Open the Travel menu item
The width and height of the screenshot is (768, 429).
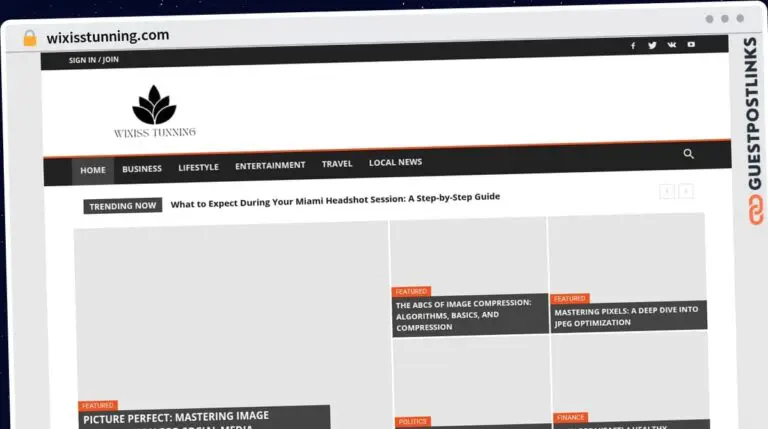tap(337, 164)
